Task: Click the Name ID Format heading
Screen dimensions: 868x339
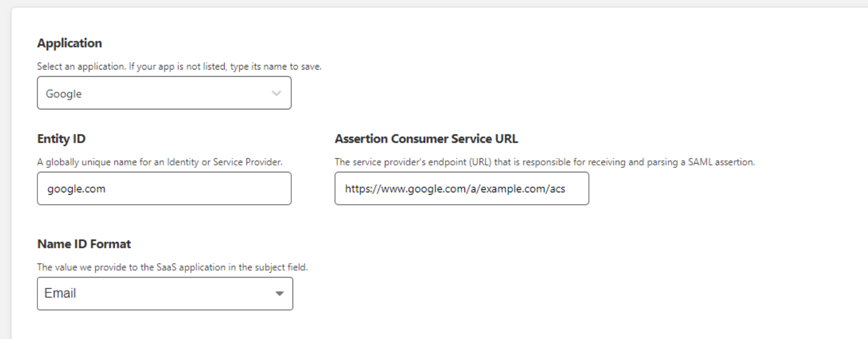Action: tap(84, 244)
